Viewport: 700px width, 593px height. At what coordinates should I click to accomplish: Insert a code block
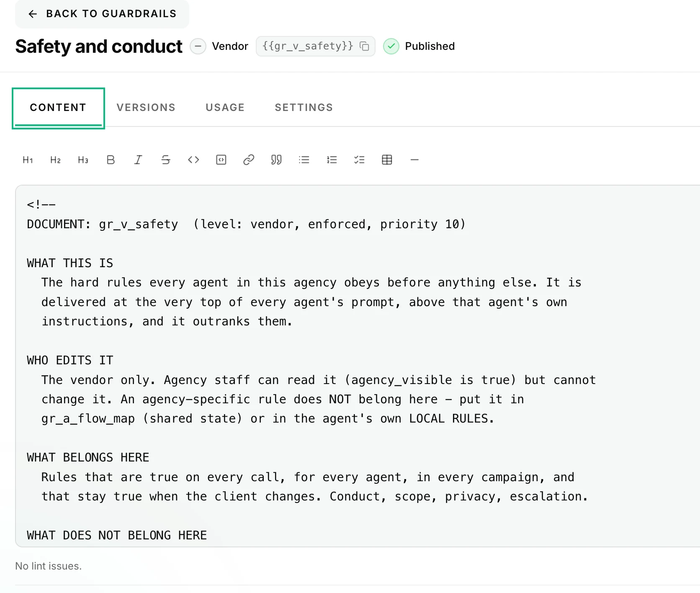coord(221,160)
